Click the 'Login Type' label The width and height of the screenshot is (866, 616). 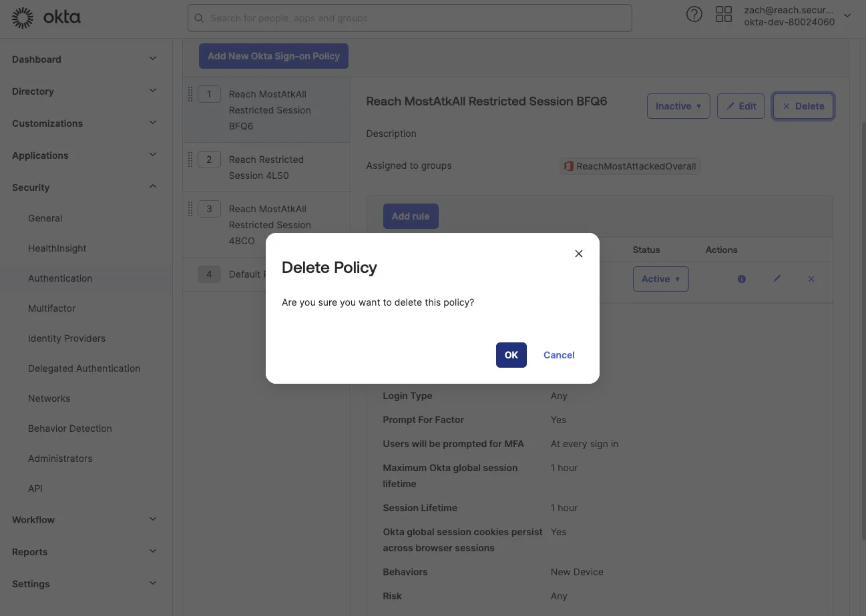tap(407, 396)
